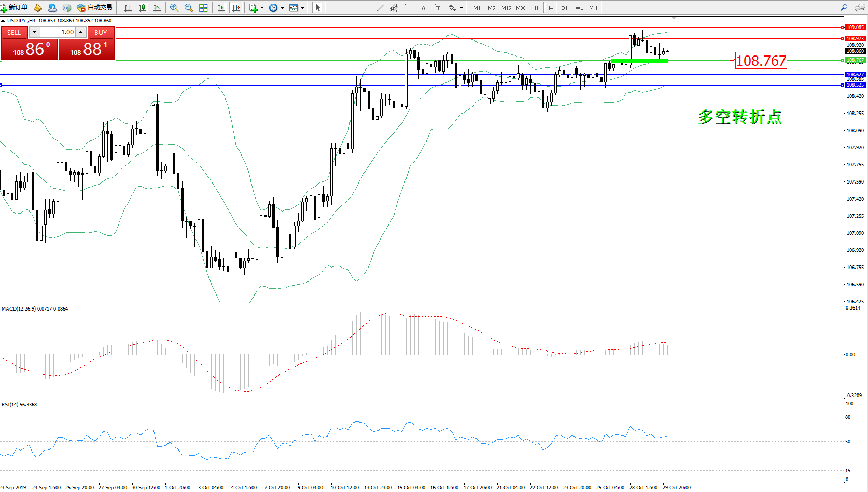
Task: Toggle chart shift button
Action: coord(236,8)
